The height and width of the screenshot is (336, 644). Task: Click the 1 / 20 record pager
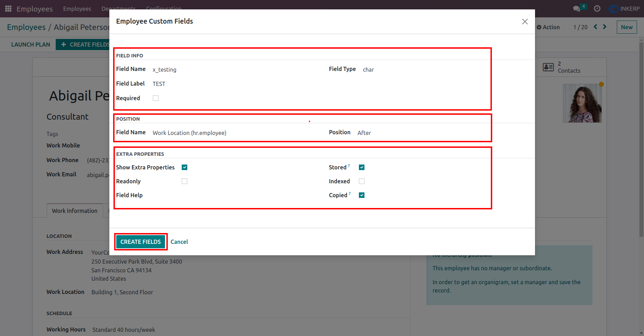click(x=580, y=27)
